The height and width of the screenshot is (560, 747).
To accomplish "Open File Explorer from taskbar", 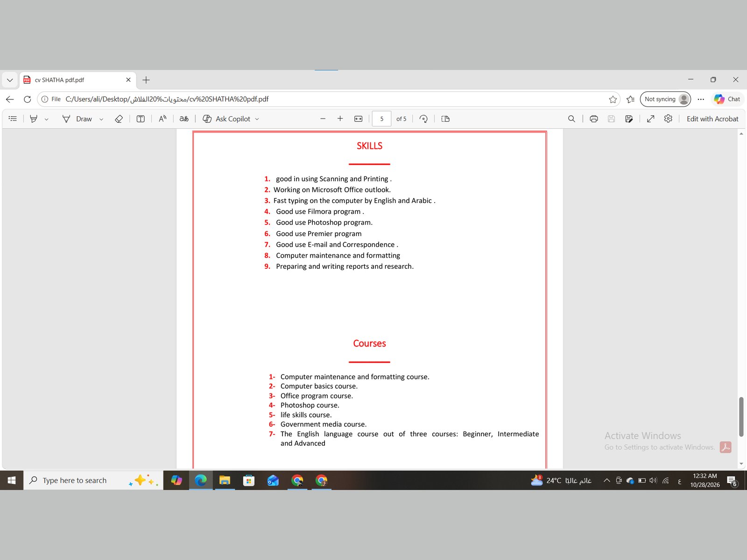I will [225, 480].
